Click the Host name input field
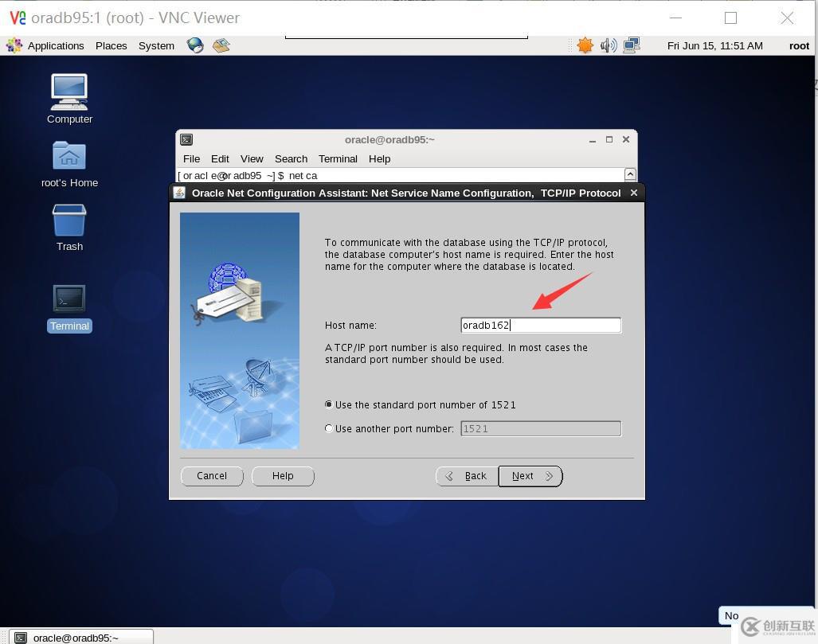Viewport: 818px width, 644px height. click(x=541, y=325)
